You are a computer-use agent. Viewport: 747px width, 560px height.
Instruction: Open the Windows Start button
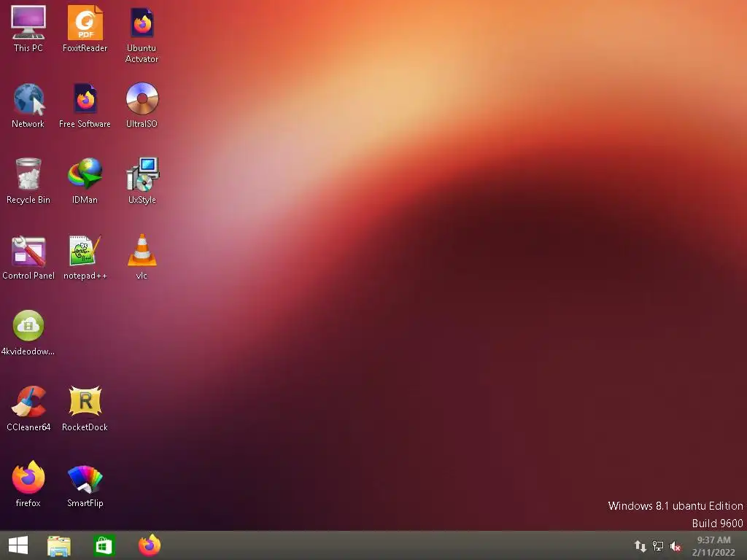tap(18, 545)
